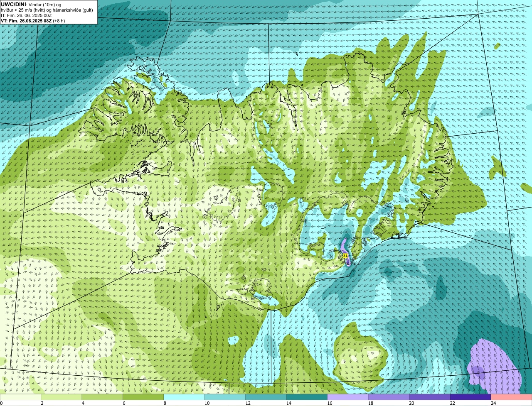Select the 14–16 m/s dark teal legend swatch
Viewport: 532px width, 406px height.
coord(307,397)
